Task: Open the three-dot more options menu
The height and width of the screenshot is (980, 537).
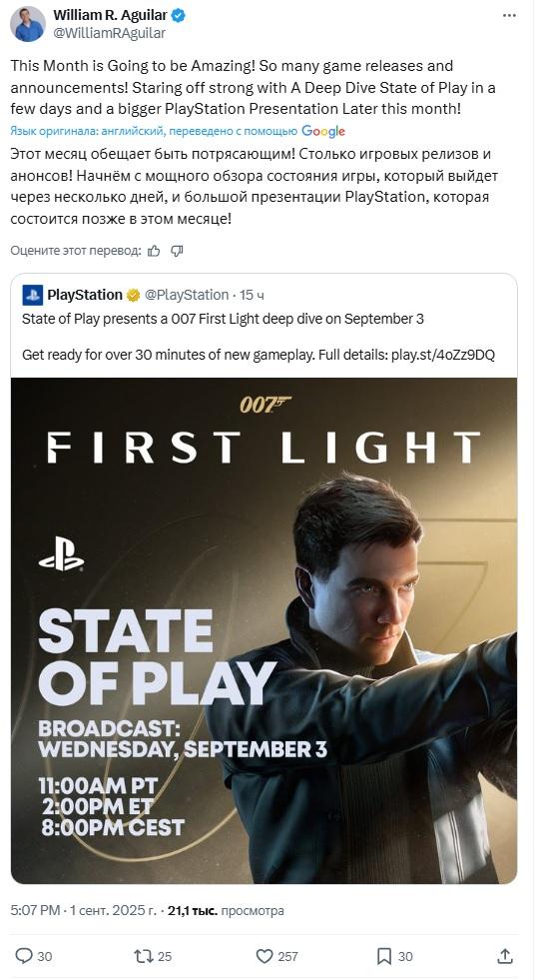Action: coord(509,16)
